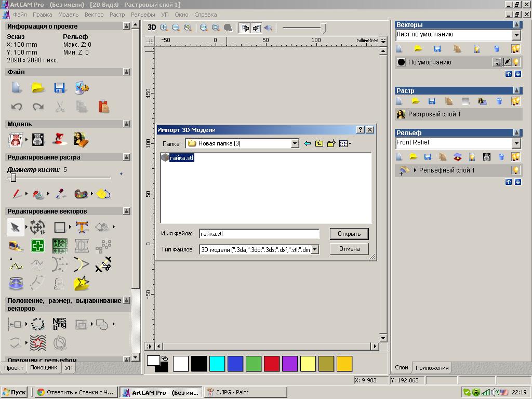Open the Рельефы menu
532x399 pixels.
pos(143,15)
